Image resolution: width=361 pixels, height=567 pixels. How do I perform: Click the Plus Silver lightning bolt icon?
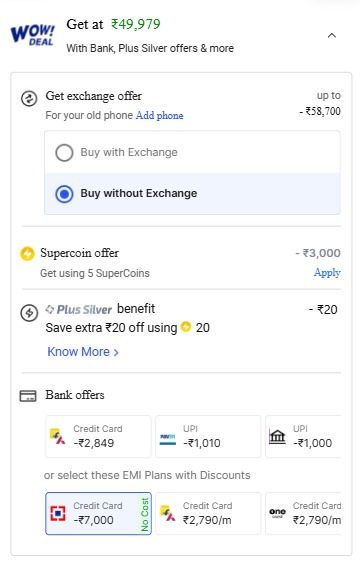coord(29,313)
